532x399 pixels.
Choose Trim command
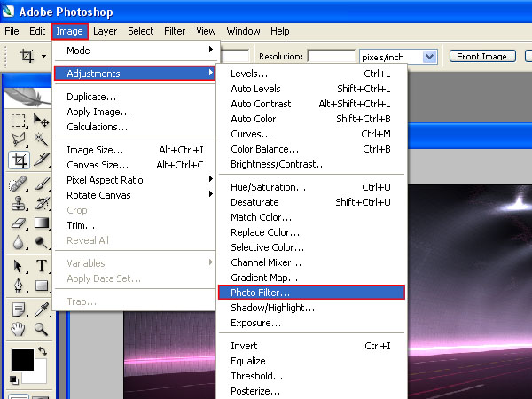(136, 225)
